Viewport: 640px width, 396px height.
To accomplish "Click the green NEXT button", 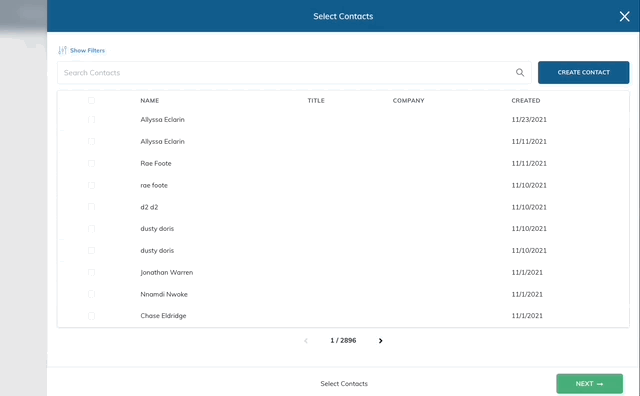I will tap(589, 384).
